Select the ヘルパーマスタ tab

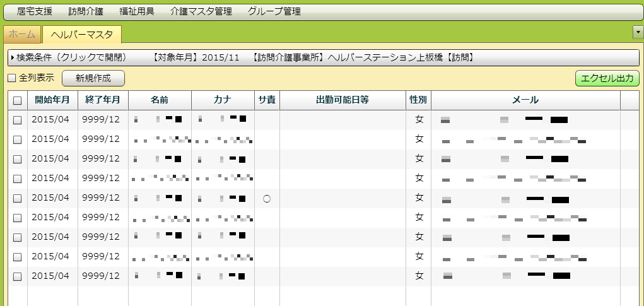pos(82,34)
